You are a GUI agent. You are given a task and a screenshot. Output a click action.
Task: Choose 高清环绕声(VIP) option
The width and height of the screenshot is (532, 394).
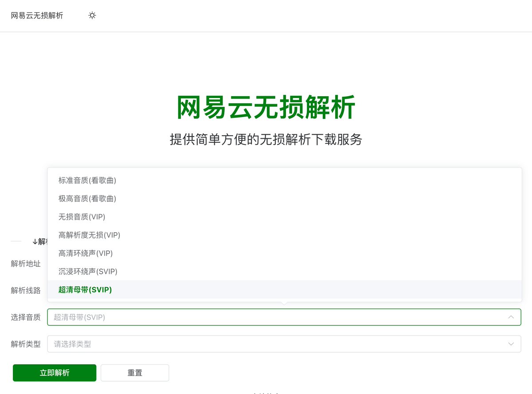tap(284, 253)
